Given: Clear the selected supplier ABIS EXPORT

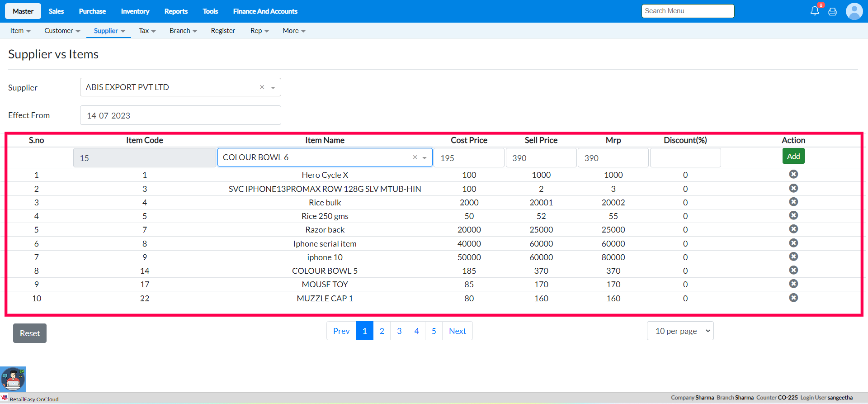Looking at the screenshot, I should pos(262,87).
